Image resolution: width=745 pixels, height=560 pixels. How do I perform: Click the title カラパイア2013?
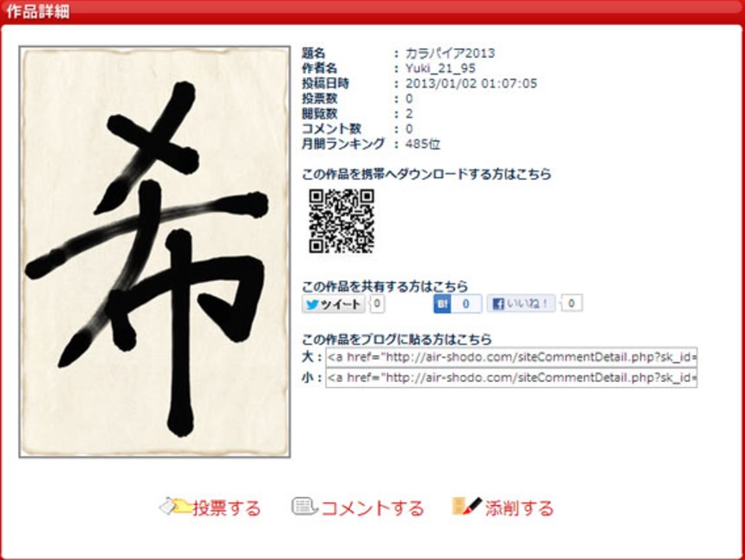pos(450,53)
